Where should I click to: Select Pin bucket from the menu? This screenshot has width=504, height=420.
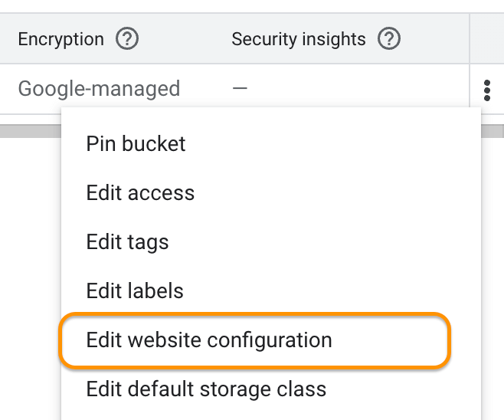click(x=136, y=143)
